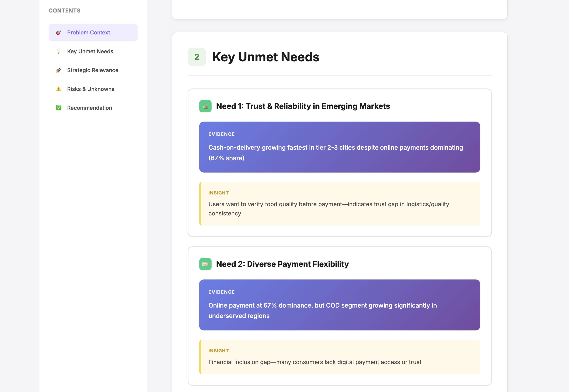Click the rocket icon for Strategic Relevance
The width and height of the screenshot is (569, 392).
(x=58, y=70)
